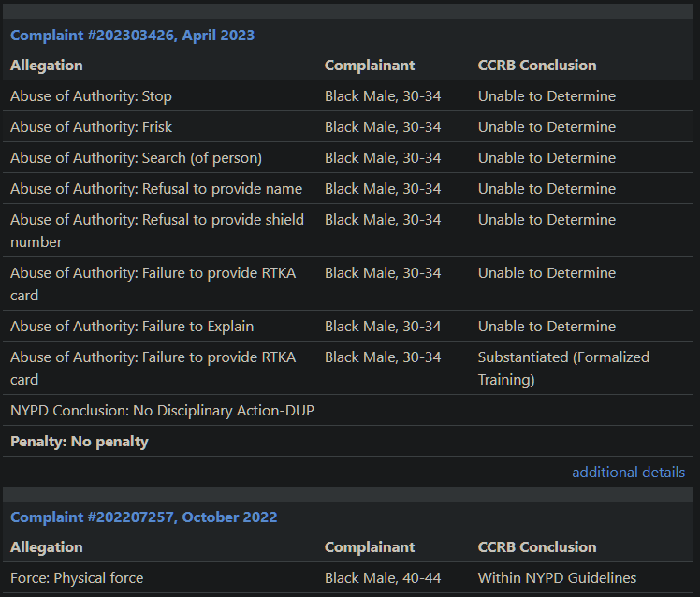Click 'Within NYPD Guidelines' conclusion
The image size is (700, 597).
(557, 577)
